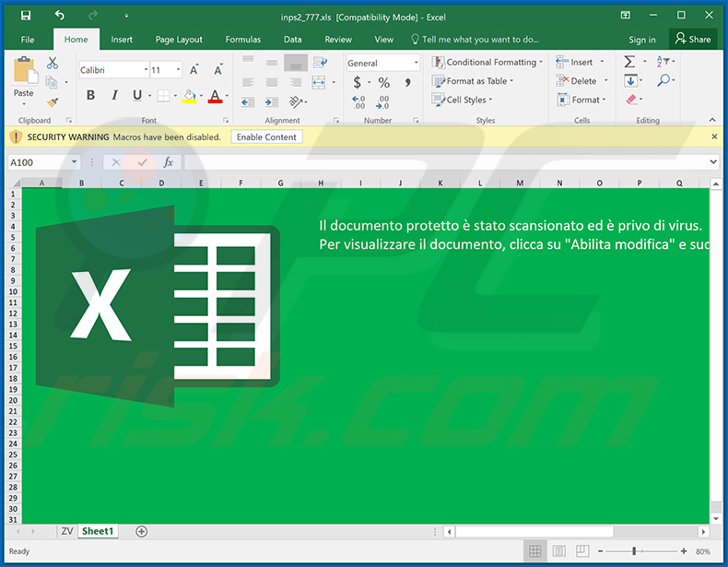Add a new sheet with plus icon
Viewport: 728px width, 567px height.
point(142,531)
